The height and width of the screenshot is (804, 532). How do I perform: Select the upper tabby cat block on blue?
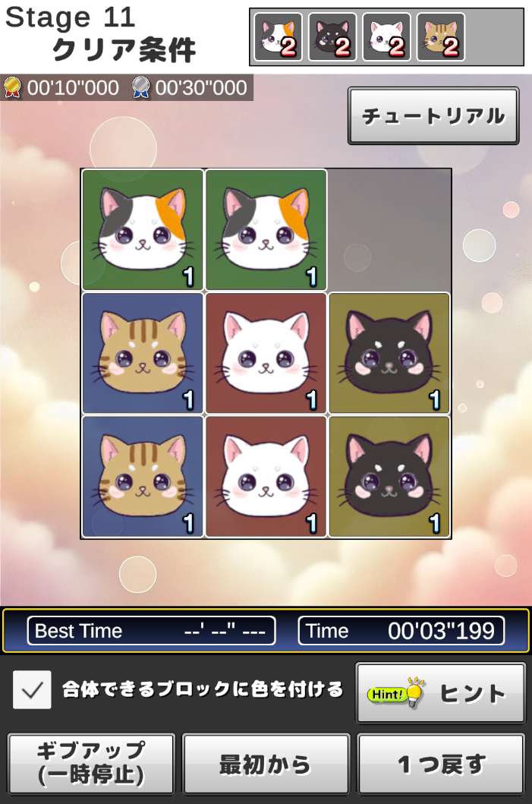tap(143, 353)
